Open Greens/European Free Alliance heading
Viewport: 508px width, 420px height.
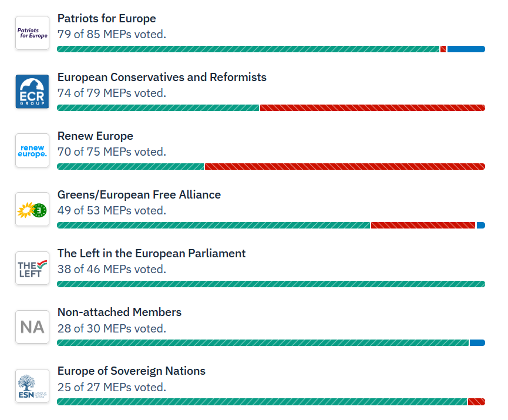[x=139, y=195]
